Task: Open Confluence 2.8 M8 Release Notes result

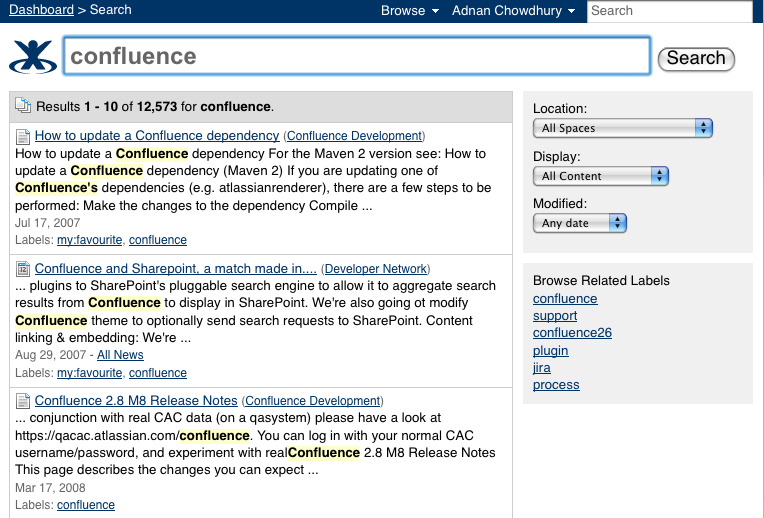Action: [136, 401]
